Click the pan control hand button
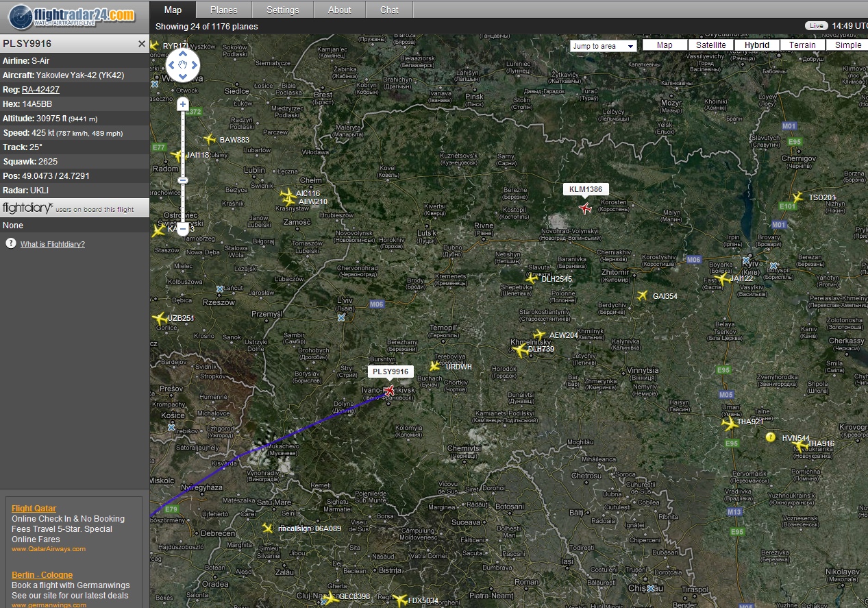868x608 pixels. pos(183,66)
